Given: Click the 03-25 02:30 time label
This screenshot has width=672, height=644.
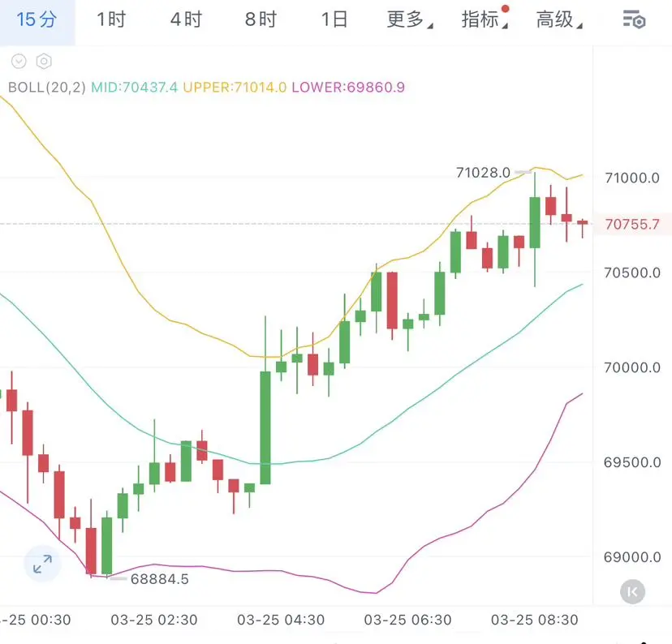Looking at the screenshot, I should click(154, 620).
